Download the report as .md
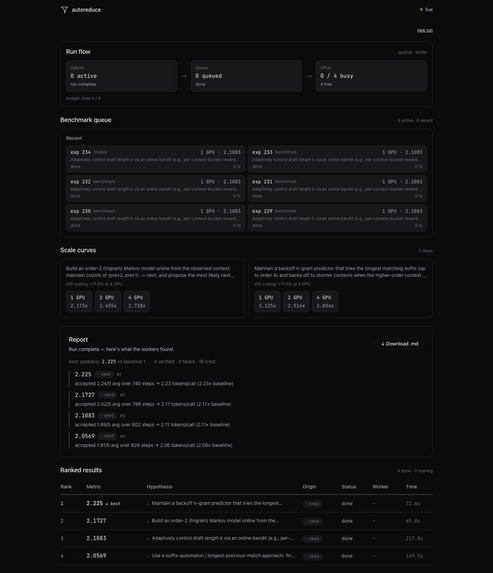 [399, 344]
